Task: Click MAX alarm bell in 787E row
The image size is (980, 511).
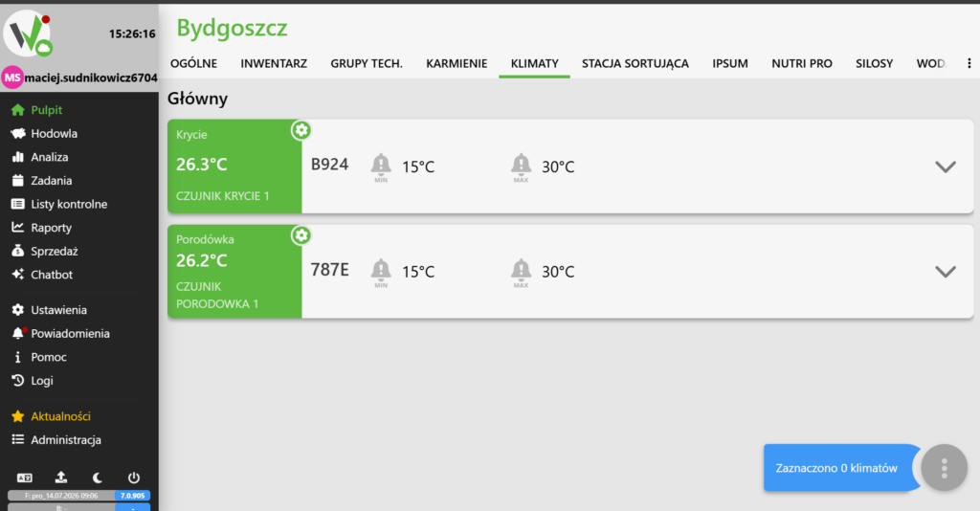Action: click(521, 273)
